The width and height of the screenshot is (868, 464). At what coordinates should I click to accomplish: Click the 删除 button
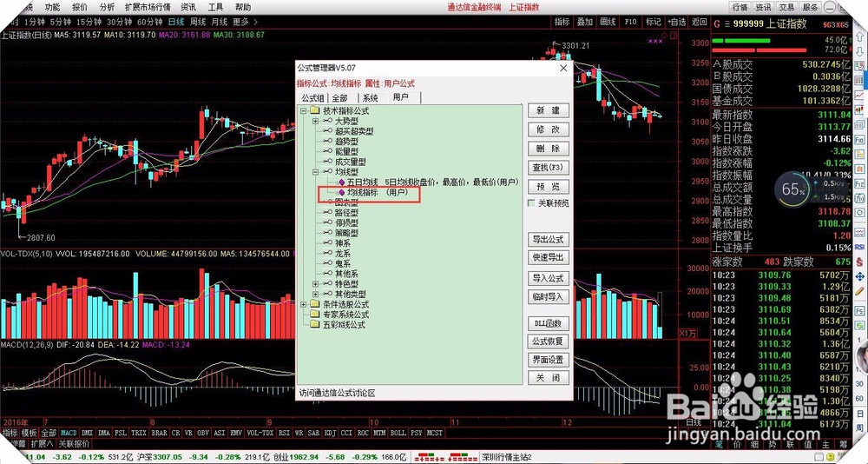point(549,148)
